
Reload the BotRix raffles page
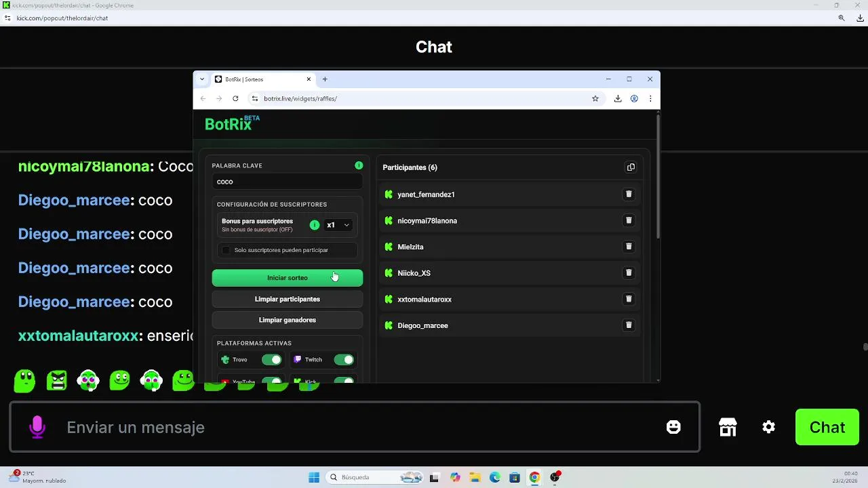(x=235, y=98)
